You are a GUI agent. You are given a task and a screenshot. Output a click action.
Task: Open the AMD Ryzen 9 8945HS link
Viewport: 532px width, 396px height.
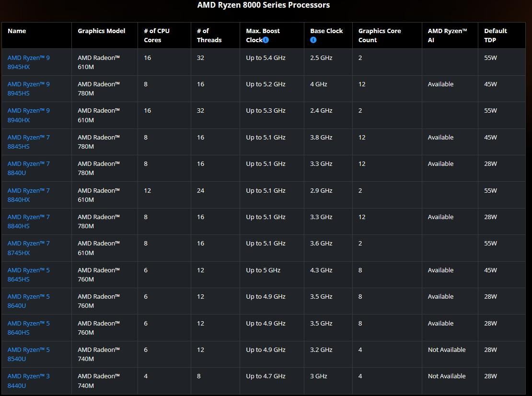point(28,89)
